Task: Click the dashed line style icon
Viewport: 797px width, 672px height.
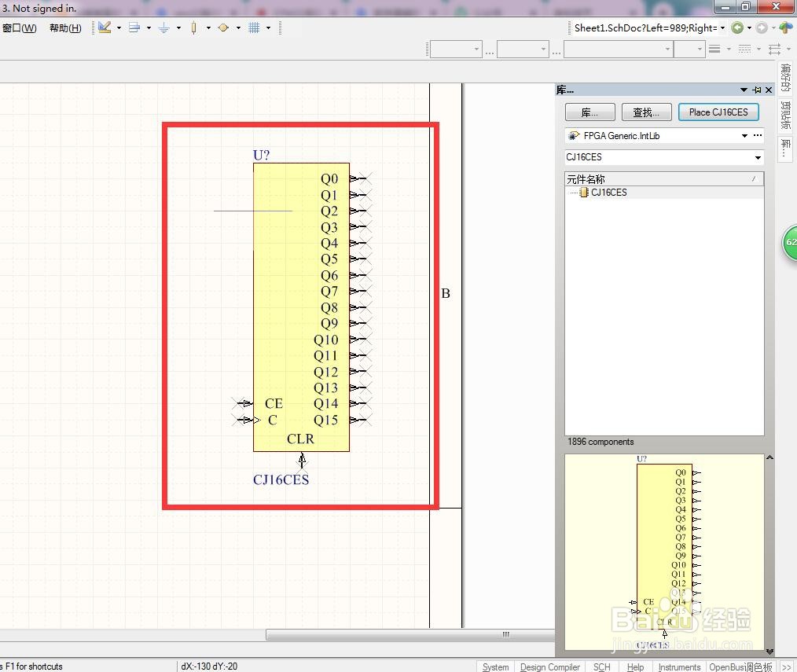Action: click(744, 50)
